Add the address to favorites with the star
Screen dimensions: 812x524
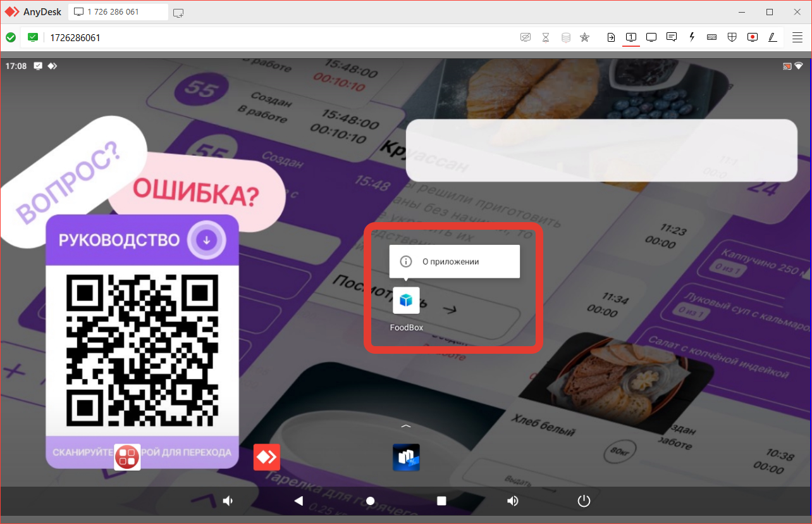585,37
